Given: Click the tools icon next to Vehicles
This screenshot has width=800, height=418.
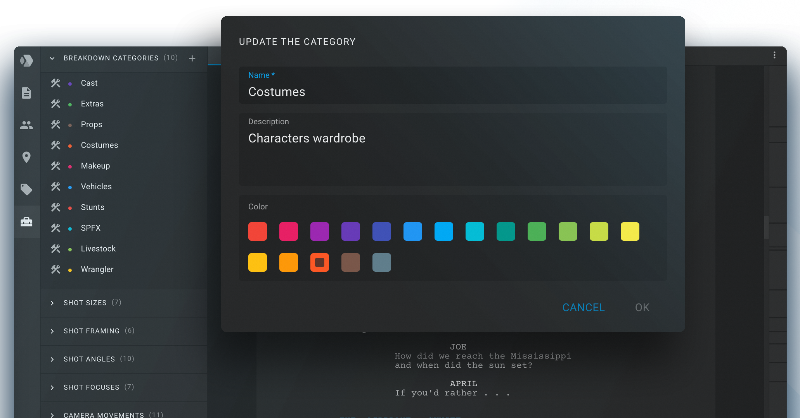Looking at the screenshot, I should 56,186.
